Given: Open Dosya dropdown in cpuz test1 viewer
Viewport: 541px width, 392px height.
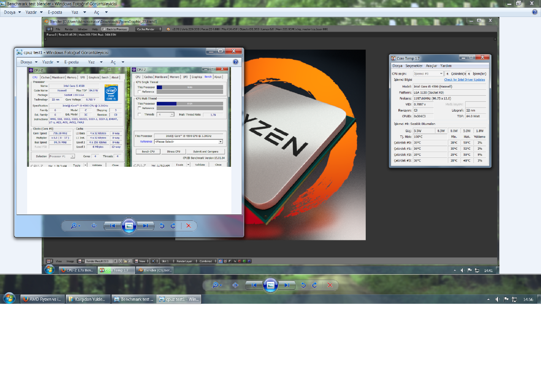Looking at the screenshot, I should pos(29,62).
